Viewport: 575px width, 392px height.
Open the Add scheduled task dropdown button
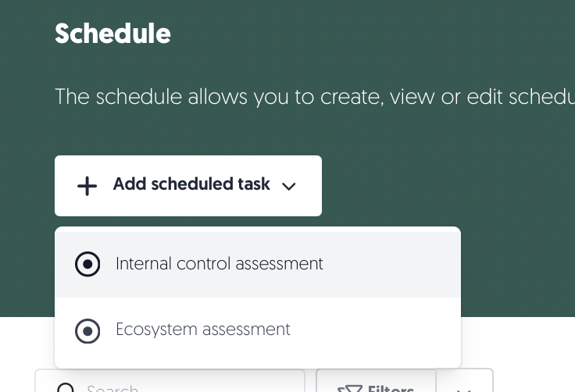(188, 186)
